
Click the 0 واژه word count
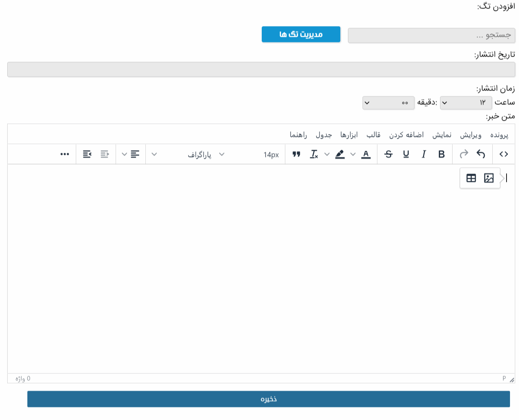click(x=23, y=378)
